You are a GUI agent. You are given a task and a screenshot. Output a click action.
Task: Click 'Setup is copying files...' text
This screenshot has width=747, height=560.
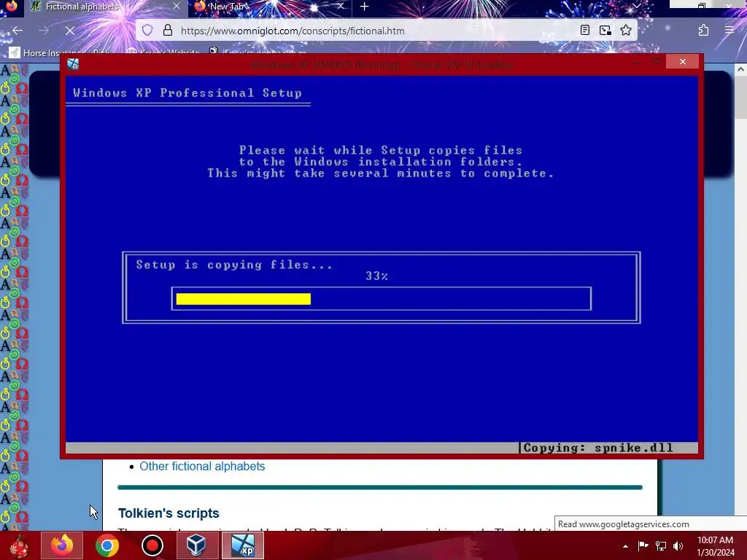[x=234, y=265]
